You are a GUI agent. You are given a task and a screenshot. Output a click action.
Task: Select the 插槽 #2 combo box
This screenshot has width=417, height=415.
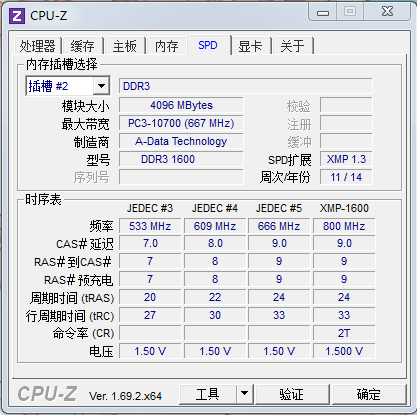(68, 86)
